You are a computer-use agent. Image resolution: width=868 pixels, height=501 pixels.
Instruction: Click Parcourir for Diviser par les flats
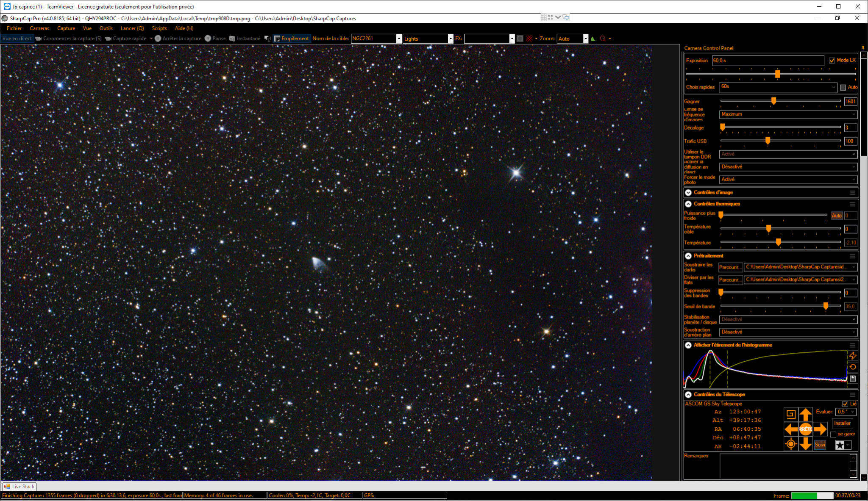pos(730,280)
